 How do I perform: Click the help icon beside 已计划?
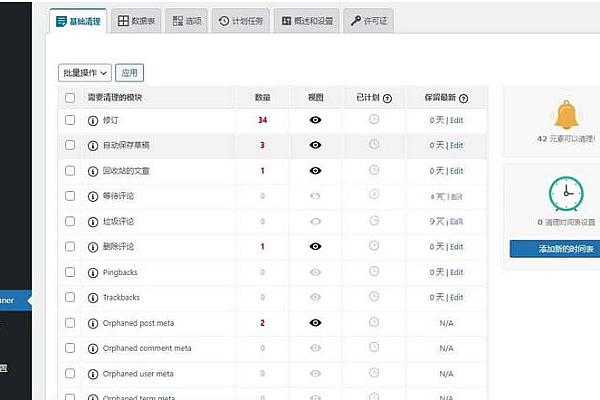coord(387,98)
